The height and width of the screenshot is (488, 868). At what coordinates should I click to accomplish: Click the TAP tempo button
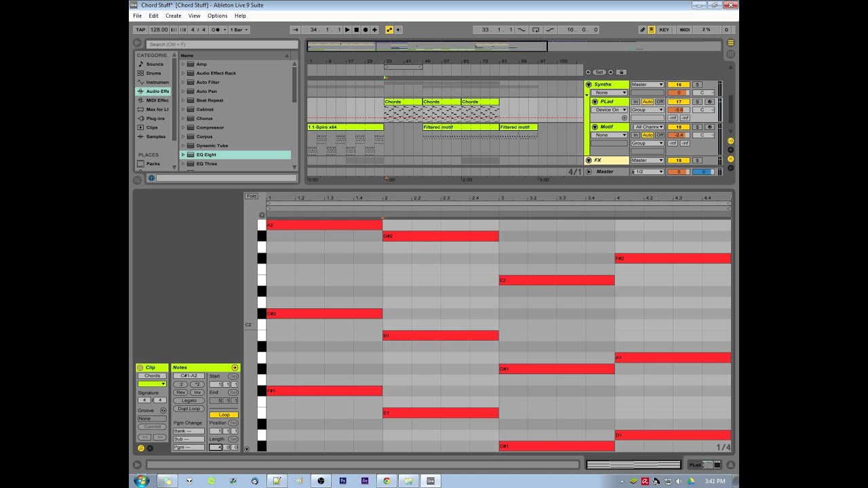140,30
